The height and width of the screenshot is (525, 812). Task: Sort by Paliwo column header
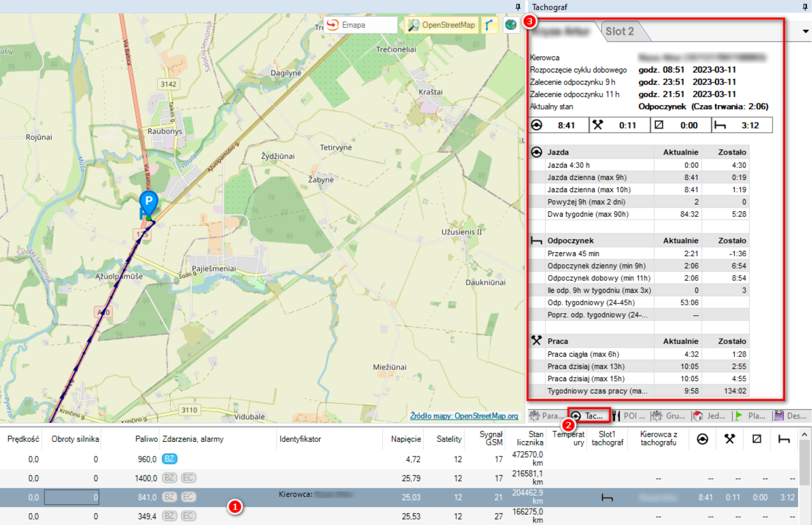(146, 439)
